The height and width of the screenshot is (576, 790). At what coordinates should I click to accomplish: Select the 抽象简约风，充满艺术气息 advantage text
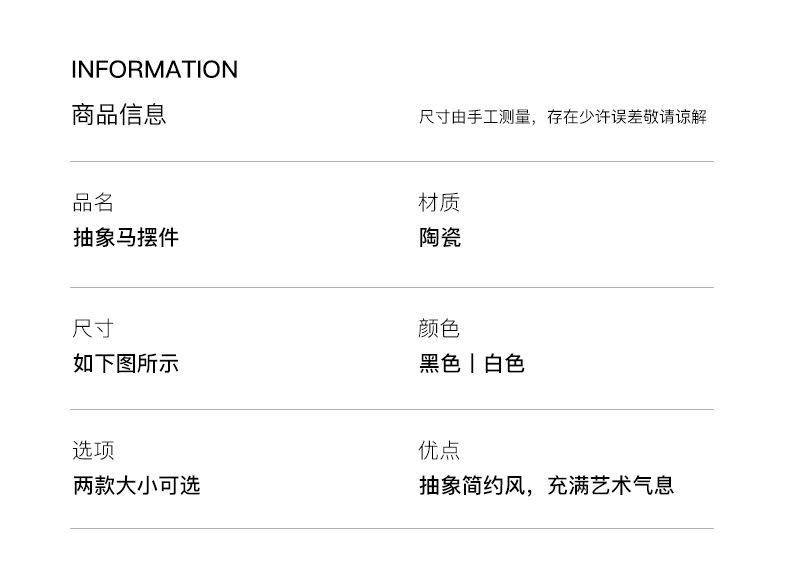[x=546, y=486]
